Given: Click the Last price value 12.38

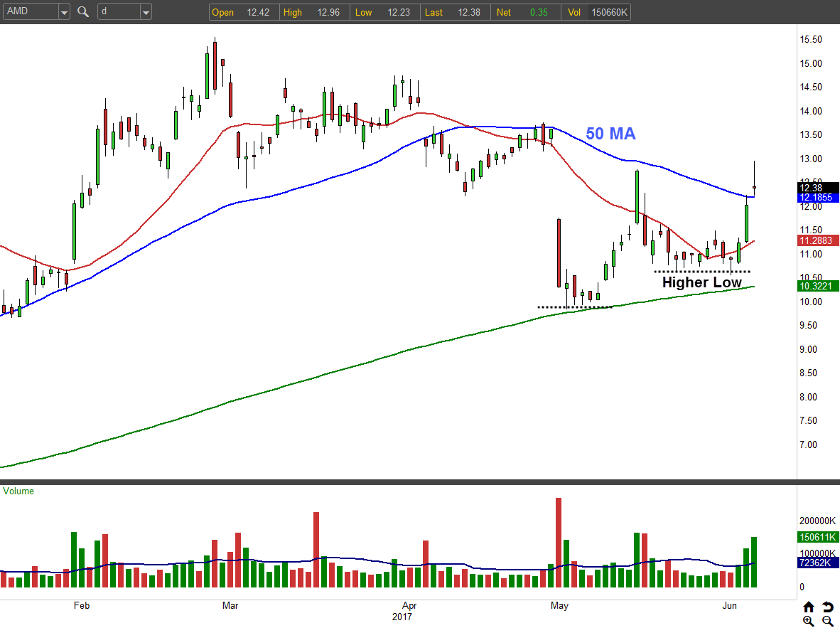Looking at the screenshot, I should tap(469, 12).
